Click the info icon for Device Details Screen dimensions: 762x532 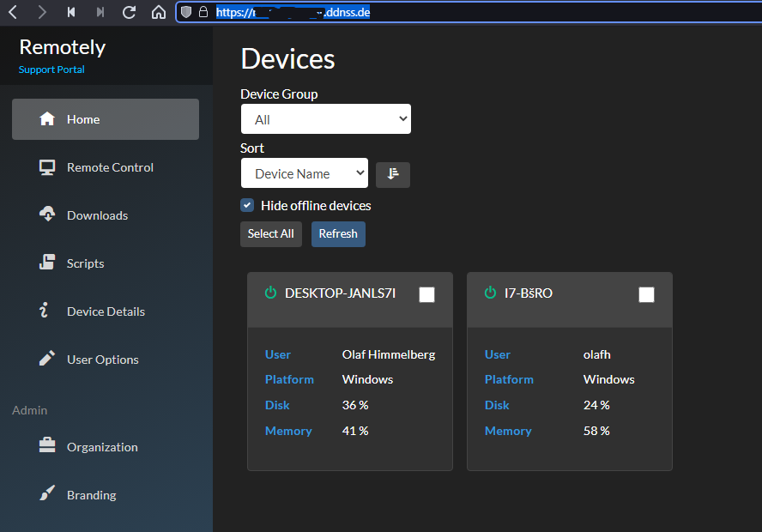(44, 310)
